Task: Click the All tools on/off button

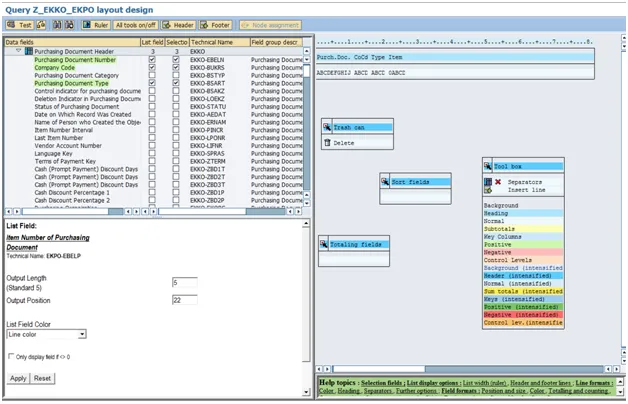Action: pos(137,25)
